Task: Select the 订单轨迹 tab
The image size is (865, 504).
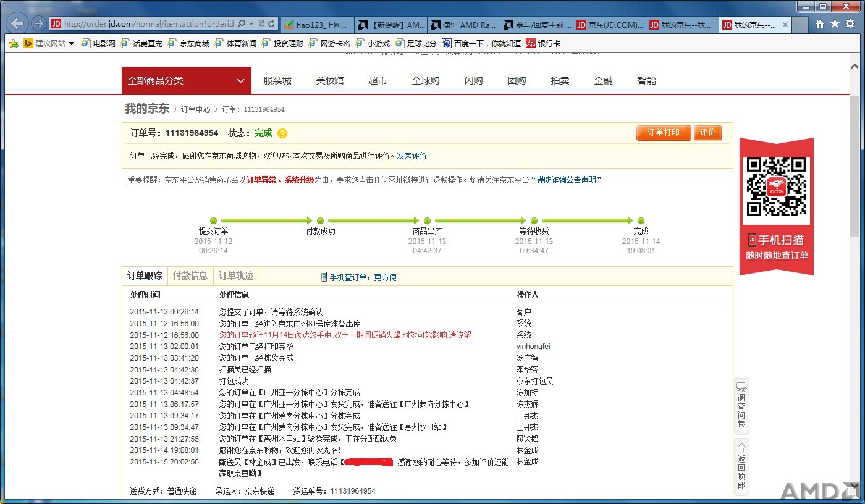Action: tap(236, 276)
